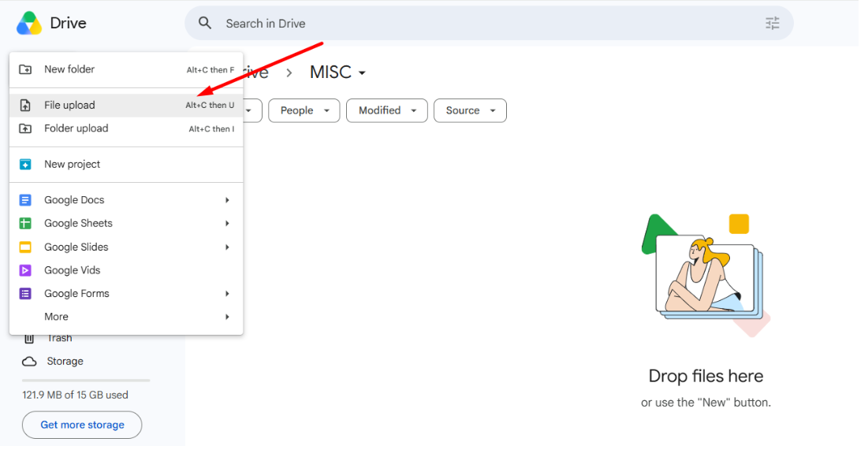Click the More menu label
This screenshot has width=868, height=457.
[x=57, y=317]
